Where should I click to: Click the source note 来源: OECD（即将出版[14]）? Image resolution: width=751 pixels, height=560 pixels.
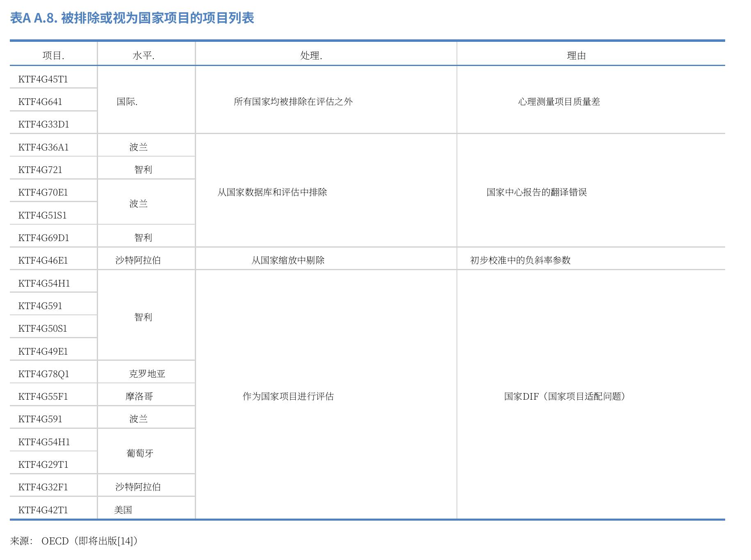tap(74, 541)
